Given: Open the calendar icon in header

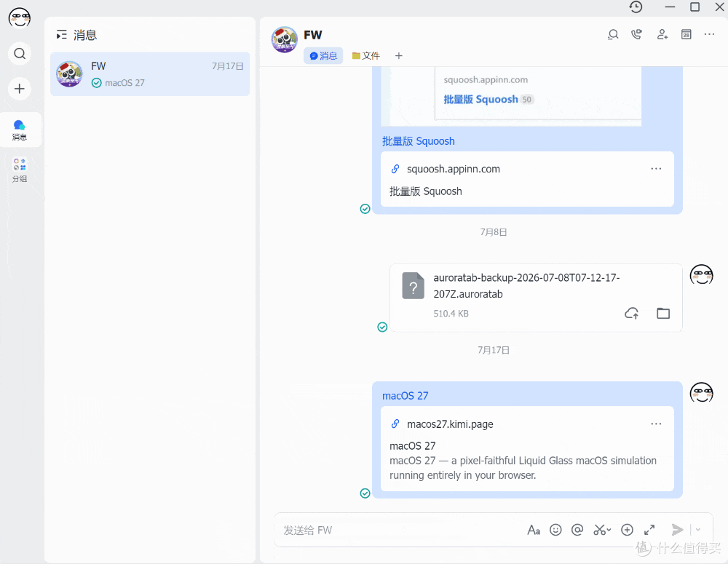Looking at the screenshot, I should (687, 34).
